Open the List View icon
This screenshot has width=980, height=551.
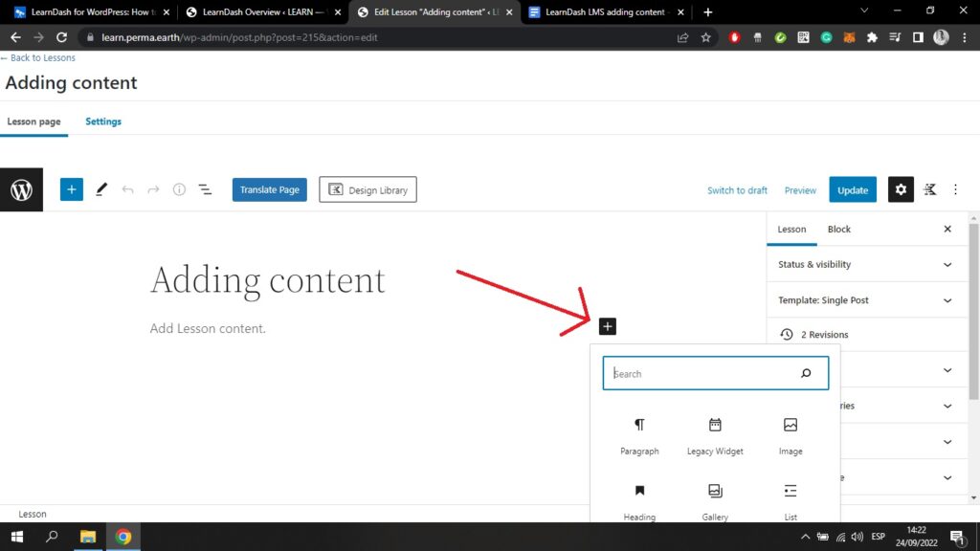pos(205,189)
